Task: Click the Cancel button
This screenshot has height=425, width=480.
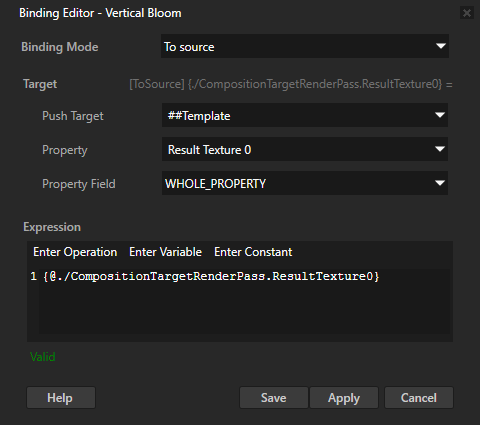Action: (419, 398)
